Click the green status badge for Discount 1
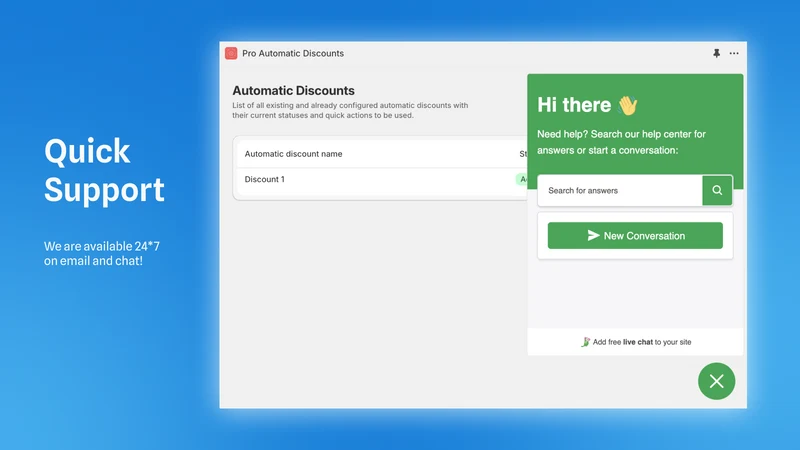The image size is (800, 450). (x=522, y=179)
